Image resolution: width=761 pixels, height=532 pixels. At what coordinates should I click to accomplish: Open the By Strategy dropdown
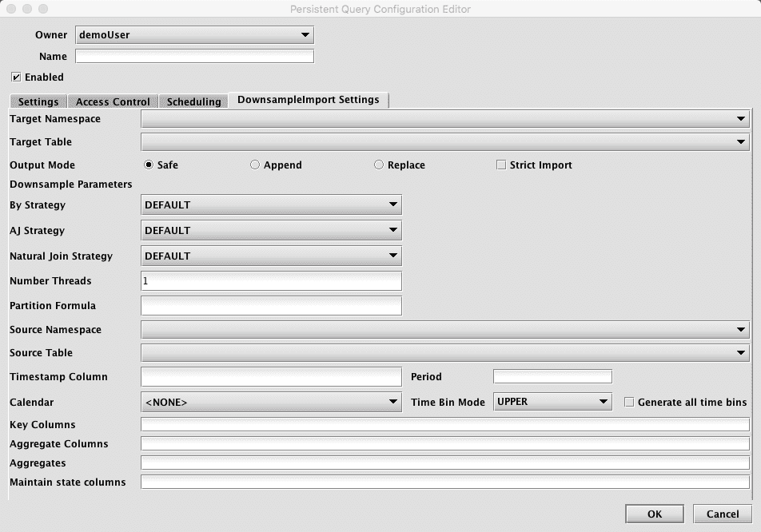click(x=271, y=205)
